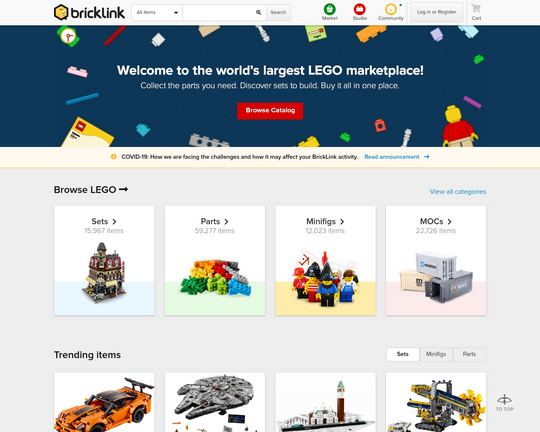Click the red Browse Catalog button
The height and width of the screenshot is (432, 540).
click(x=270, y=111)
